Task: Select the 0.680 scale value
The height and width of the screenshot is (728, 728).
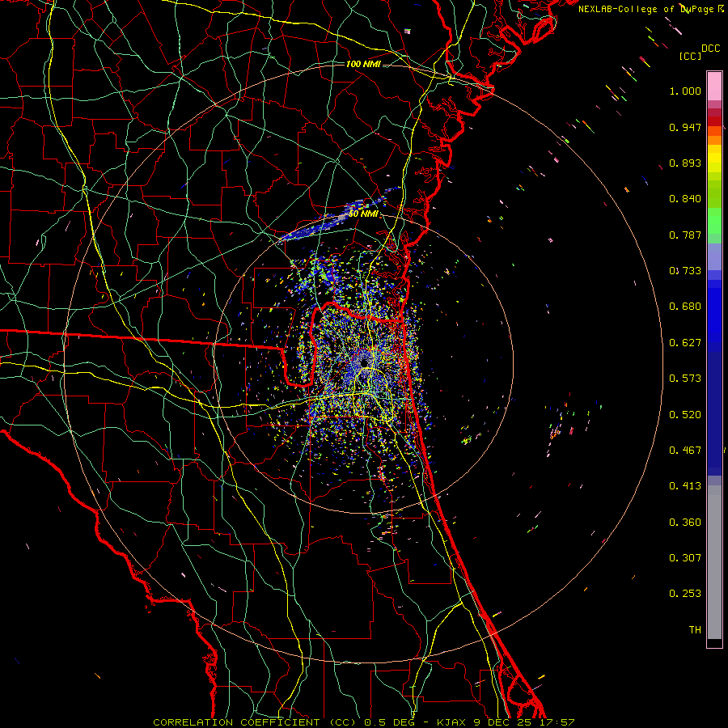Action: 685,307
